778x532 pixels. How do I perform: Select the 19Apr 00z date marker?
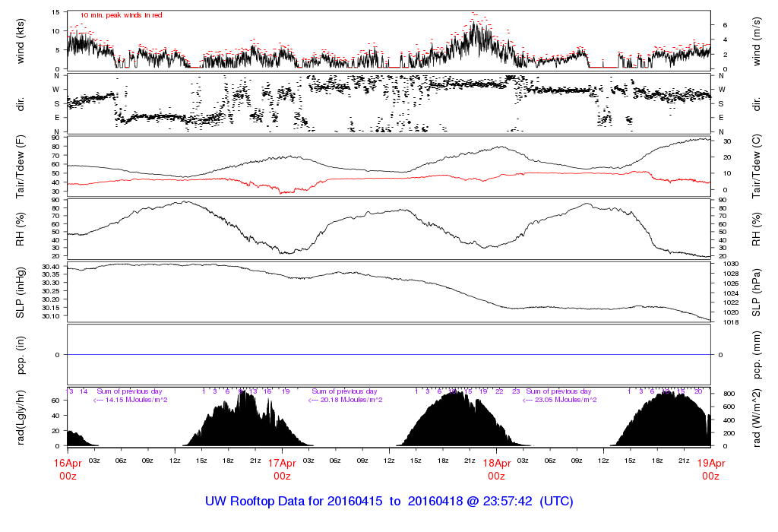(710, 469)
